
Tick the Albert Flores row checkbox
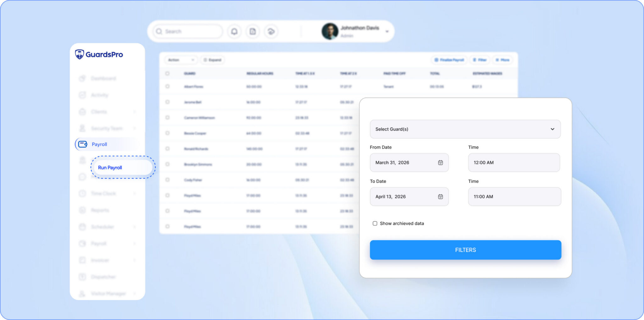167,86
